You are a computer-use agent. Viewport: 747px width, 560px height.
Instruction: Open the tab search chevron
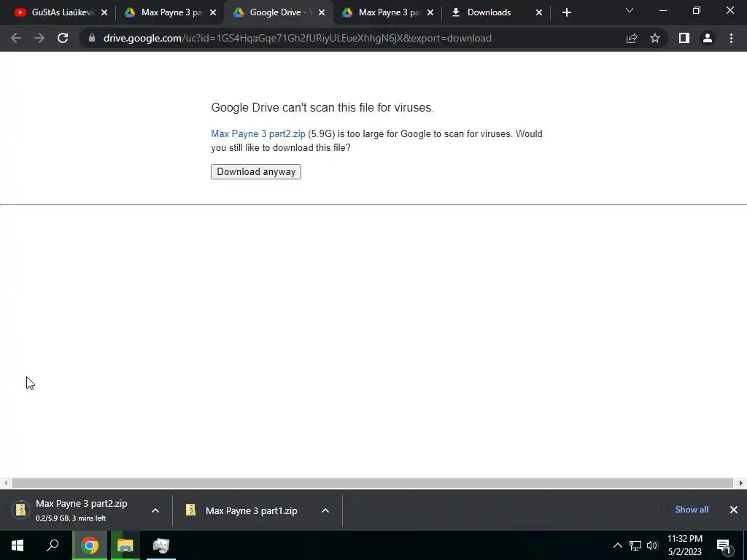(x=630, y=10)
